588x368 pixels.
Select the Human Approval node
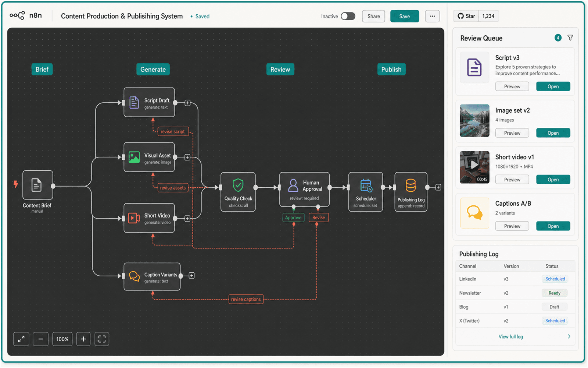tap(304, 189)
